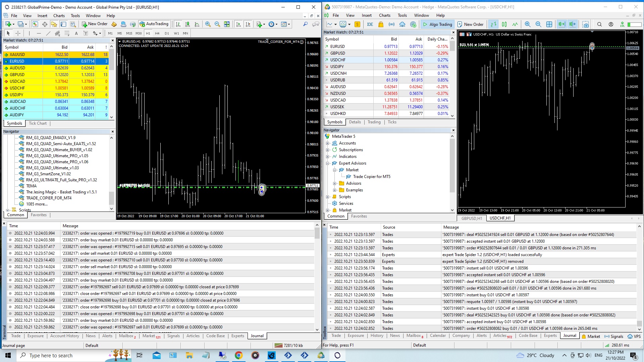Select H4 timeframe in MT4

click(157, 33)
